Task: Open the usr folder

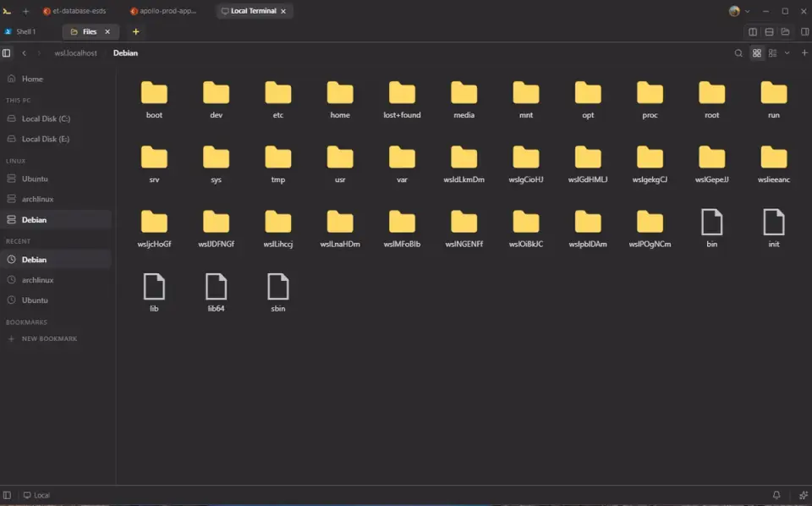Action: (x=340, y=165)
